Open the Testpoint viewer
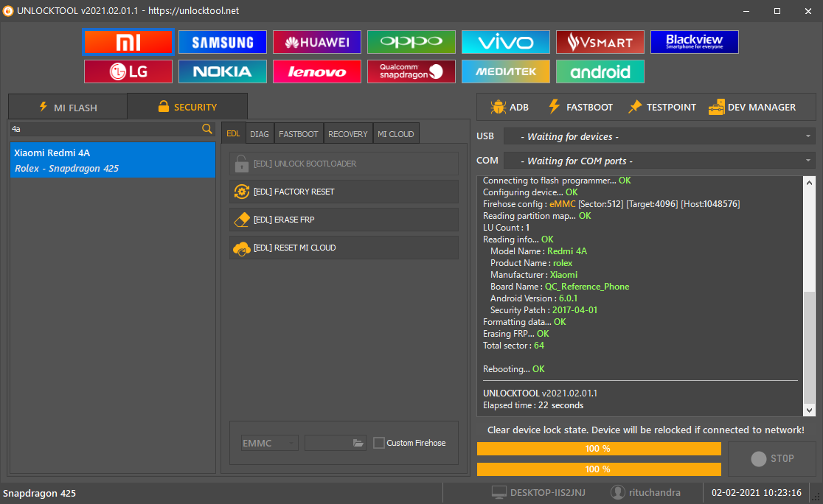The image size is (823, 504). (662, 107)
